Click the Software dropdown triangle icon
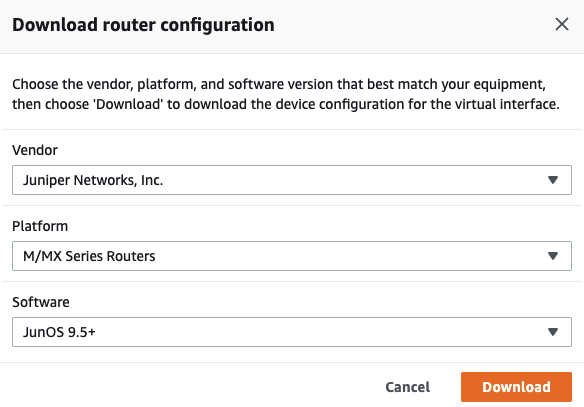The image size is (584, 407). (x=553, y=332)
